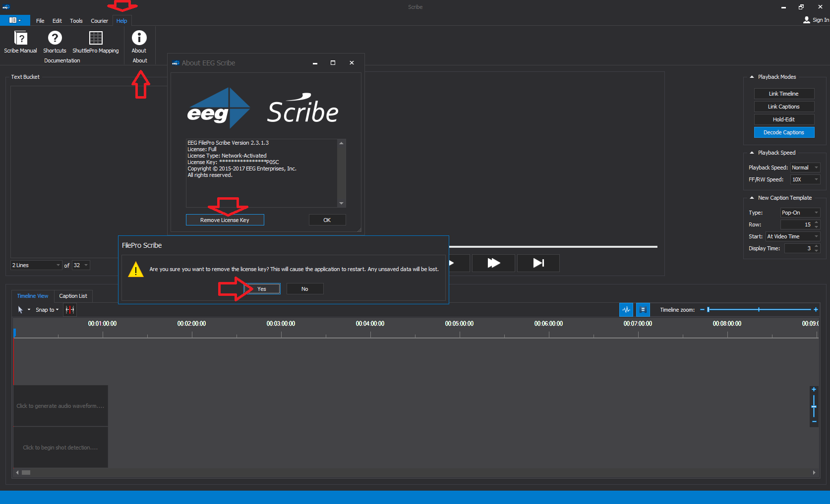
Task: Collapse the Playback Modes panel
Action: (x=752, y=77)
